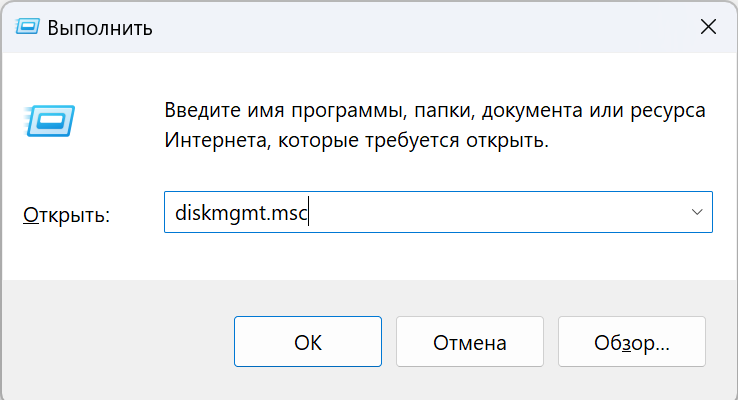Click the Открыть: field label
The image size is (738, 400).
[66, 215]
